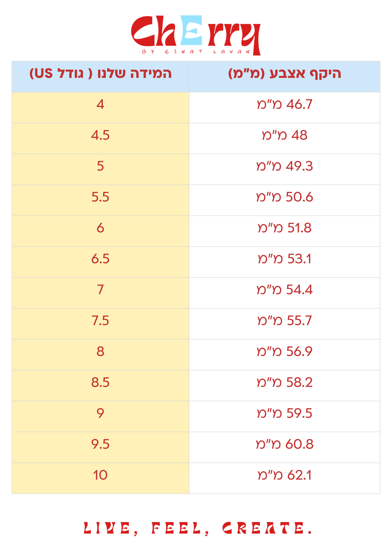
Task: Select the size 4 cell
Action: [100, 104]
